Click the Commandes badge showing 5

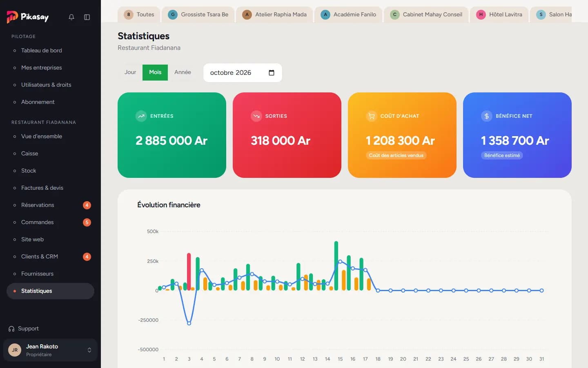(87, 222)
